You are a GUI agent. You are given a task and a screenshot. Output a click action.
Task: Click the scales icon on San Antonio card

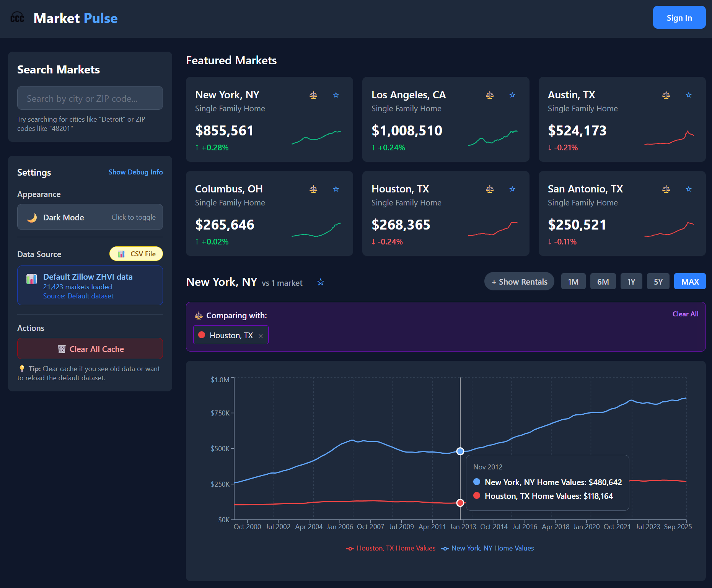coord(666,189)
